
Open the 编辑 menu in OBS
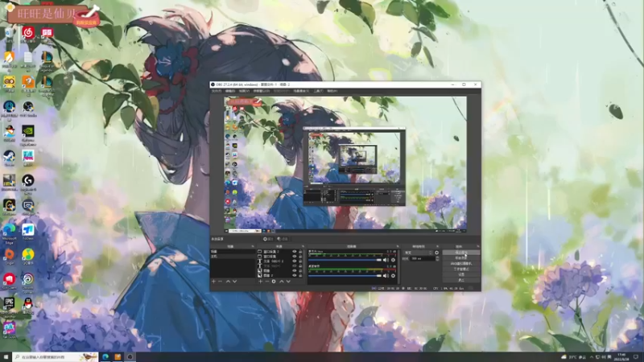click(x=230, y=91)
